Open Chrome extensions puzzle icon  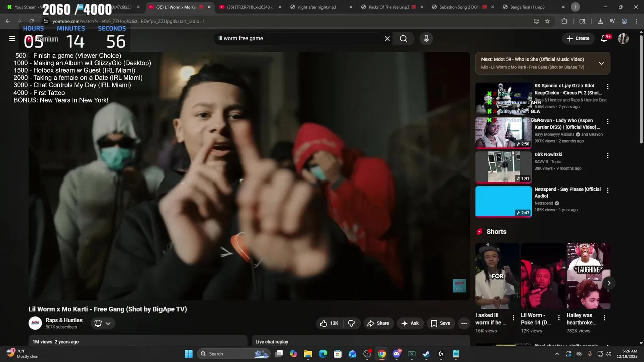[564, 21]
